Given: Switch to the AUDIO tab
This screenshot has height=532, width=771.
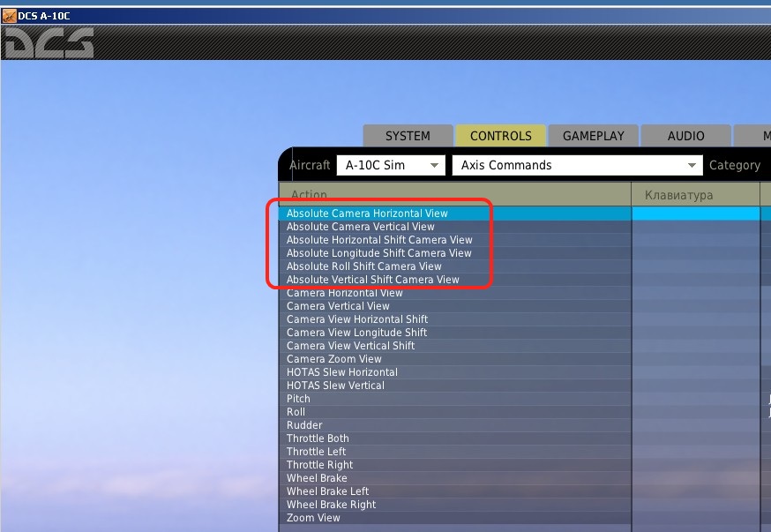Looking at the screenshot, I should (x=686, y=136).
